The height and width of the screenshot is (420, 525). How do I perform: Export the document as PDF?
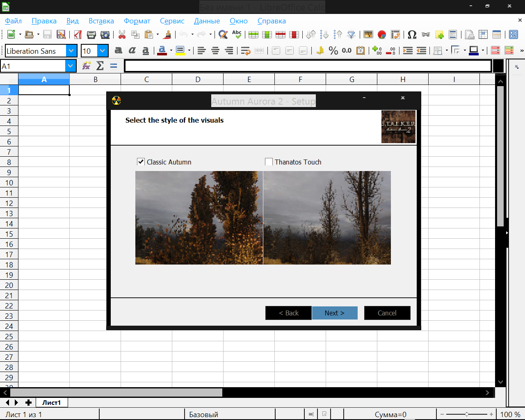coord(78,34)
